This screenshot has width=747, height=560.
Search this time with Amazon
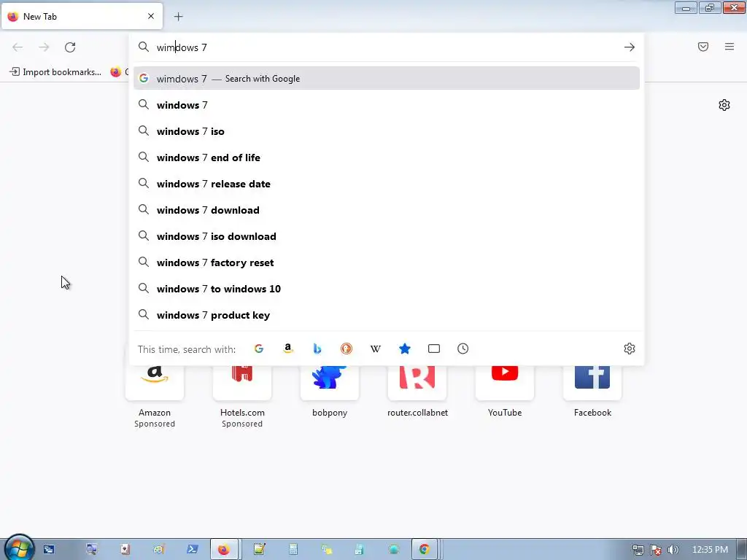pos(287,349)
